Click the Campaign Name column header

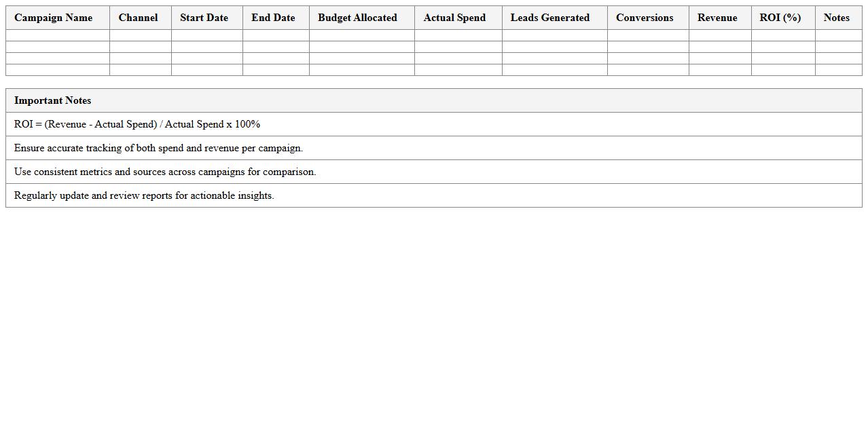[x=53, y=18]
